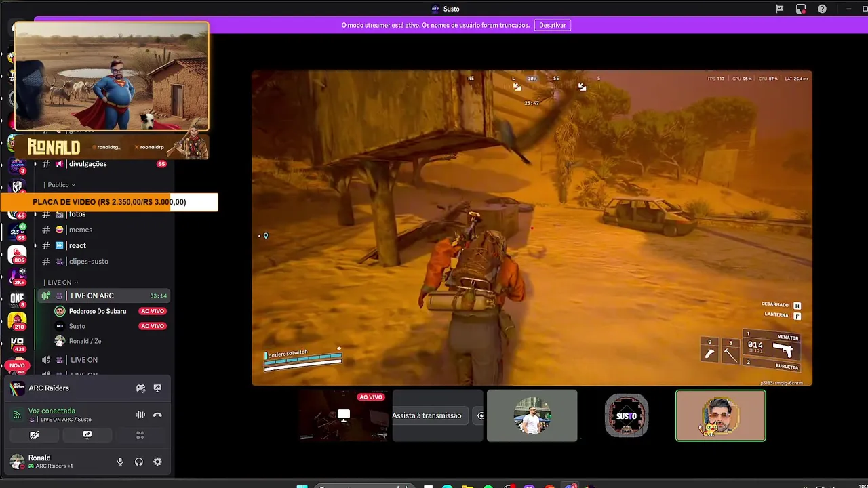The width and height of the screenshot is (868, 488).
Task: Disconnect from the voice call
Action: click(157, 415)
